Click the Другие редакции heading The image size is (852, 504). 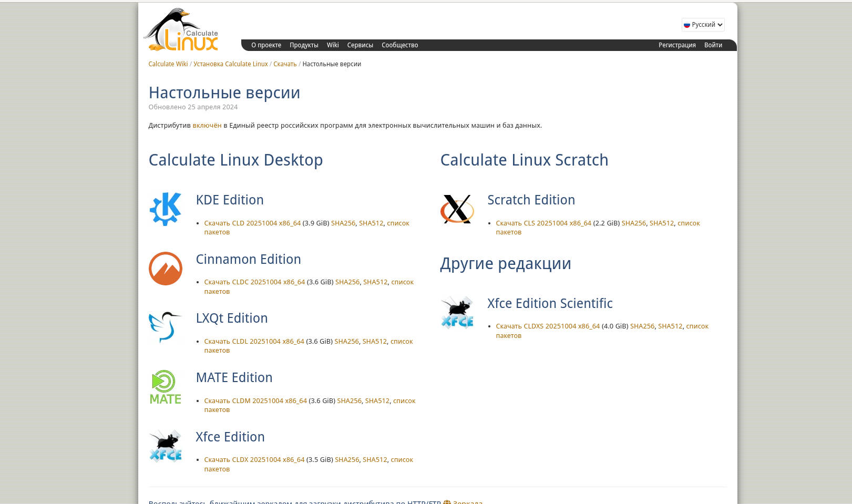(x=506, y=264)
